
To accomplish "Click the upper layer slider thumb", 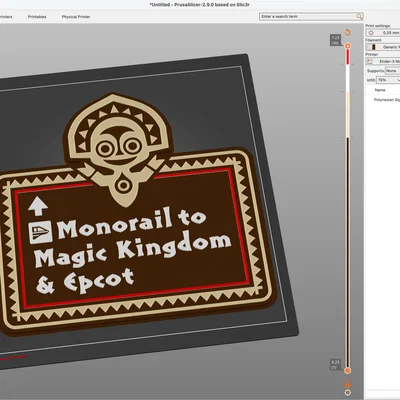I will click(348, 46).
